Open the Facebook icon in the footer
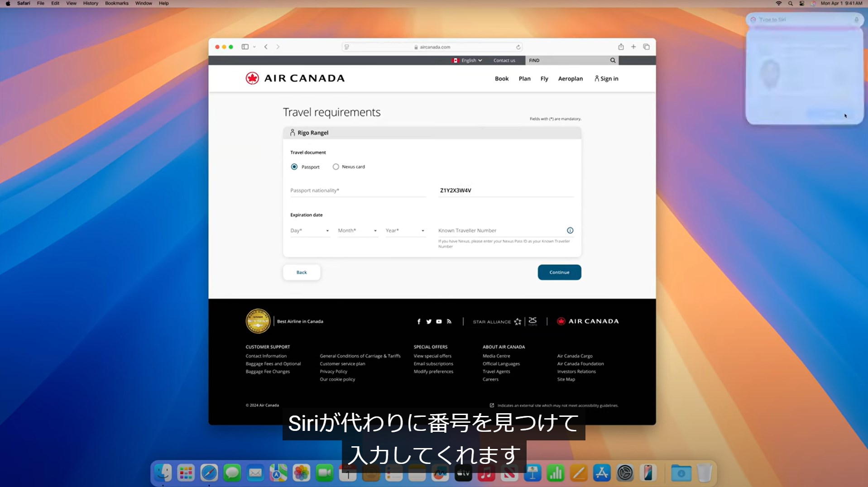868x487 pixels. tap(419, 321)
